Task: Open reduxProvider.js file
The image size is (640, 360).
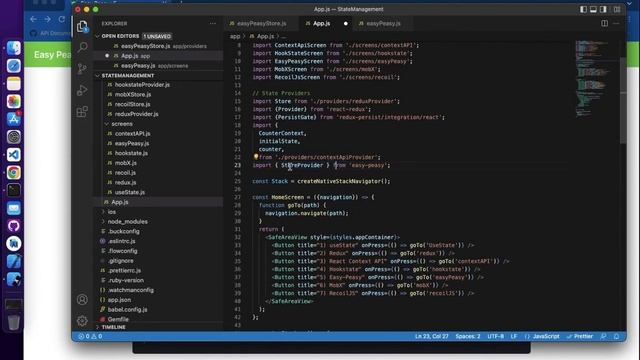Action: (x=136, y=114)
